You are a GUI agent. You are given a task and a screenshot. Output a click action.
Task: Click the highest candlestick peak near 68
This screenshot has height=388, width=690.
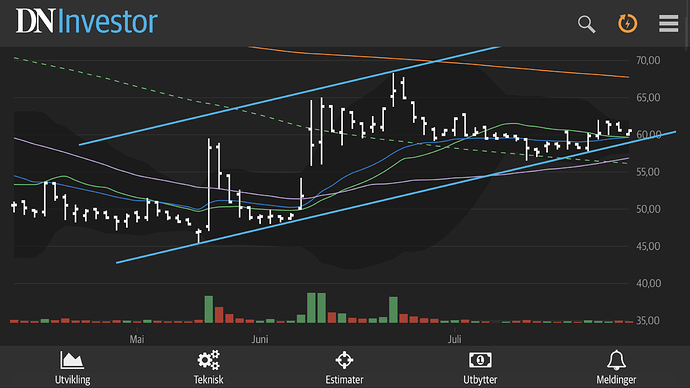(393, 90)
